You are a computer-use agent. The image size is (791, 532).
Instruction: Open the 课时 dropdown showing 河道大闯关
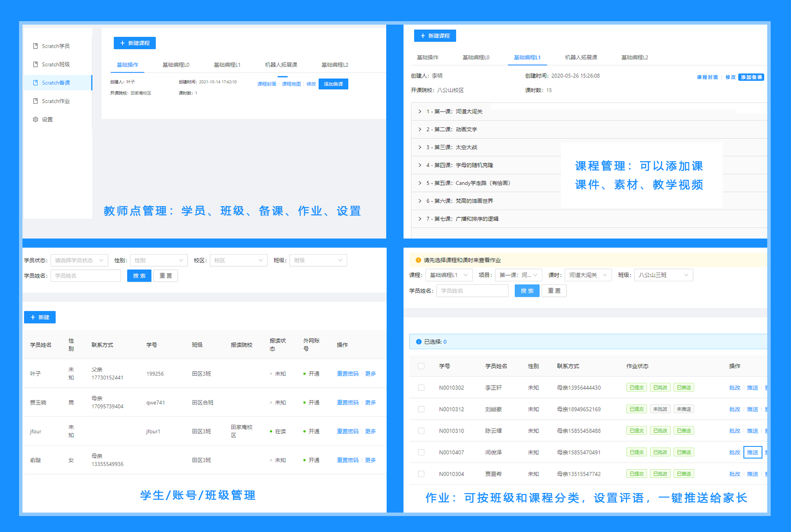click(588, 275)
